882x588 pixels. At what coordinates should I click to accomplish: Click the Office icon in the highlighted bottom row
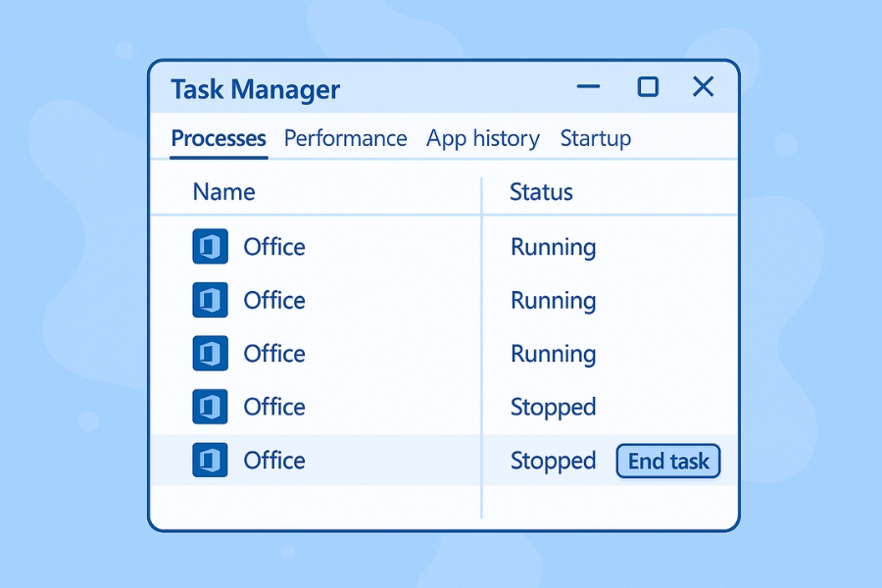click(x=210, y=461)
